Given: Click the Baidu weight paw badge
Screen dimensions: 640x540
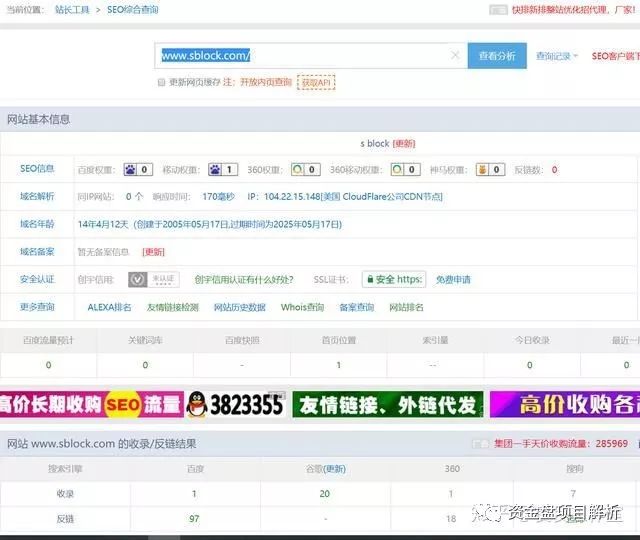Looking at the screenshot, I should (138, 169).
